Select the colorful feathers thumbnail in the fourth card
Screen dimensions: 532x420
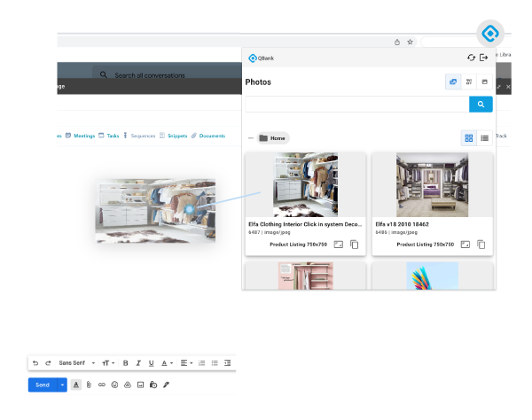[433, 276]
